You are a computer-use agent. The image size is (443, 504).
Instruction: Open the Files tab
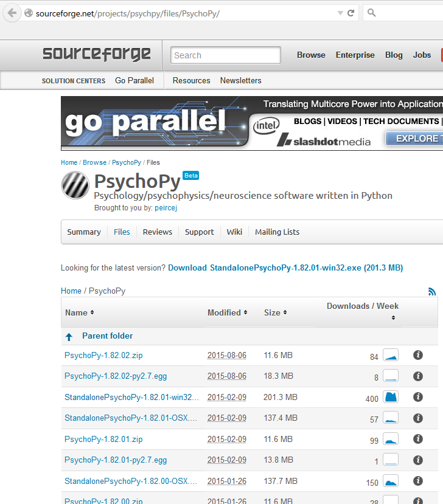[122, 232]
